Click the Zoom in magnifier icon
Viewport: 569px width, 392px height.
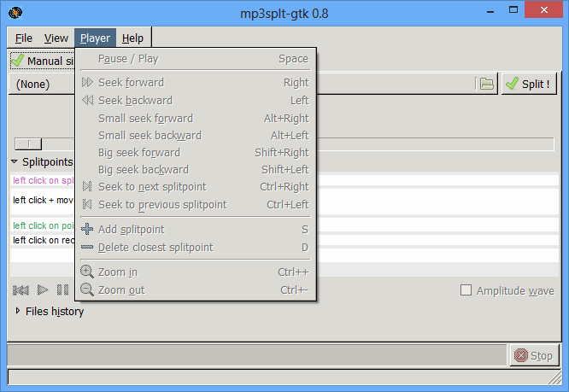click(87, 272)
